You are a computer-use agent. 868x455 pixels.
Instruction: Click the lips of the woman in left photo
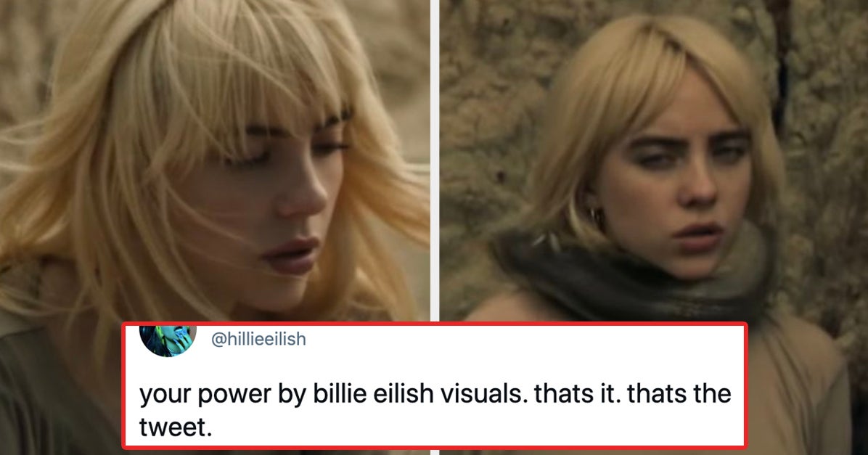pyautogui.click(x=290, y=255)
